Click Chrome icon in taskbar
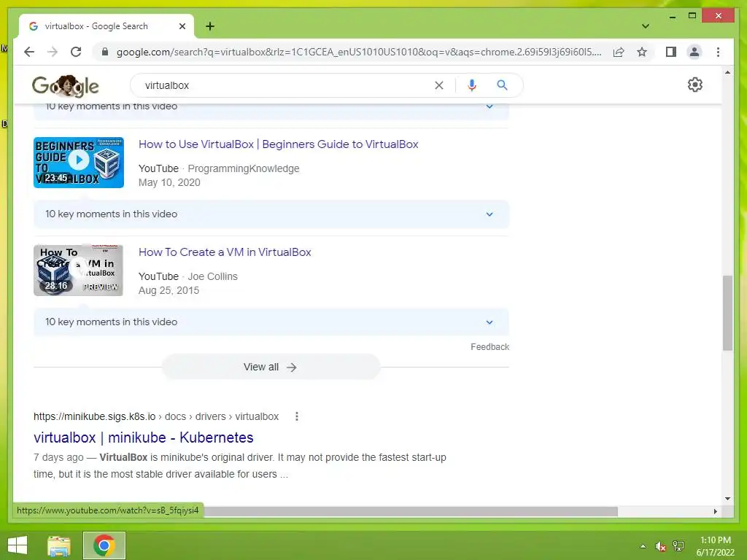 104,545
